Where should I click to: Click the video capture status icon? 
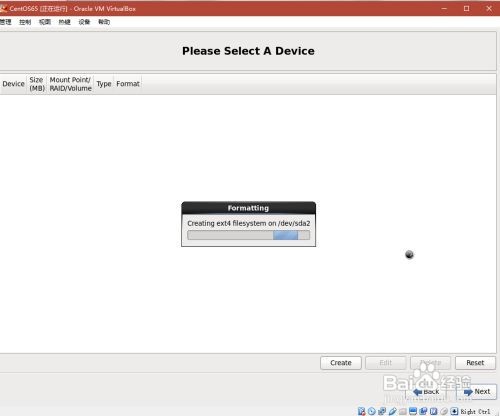point(423,411)
